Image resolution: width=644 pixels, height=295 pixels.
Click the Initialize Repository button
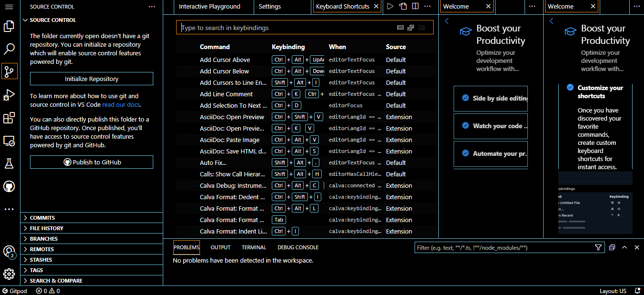pos(91,79)
